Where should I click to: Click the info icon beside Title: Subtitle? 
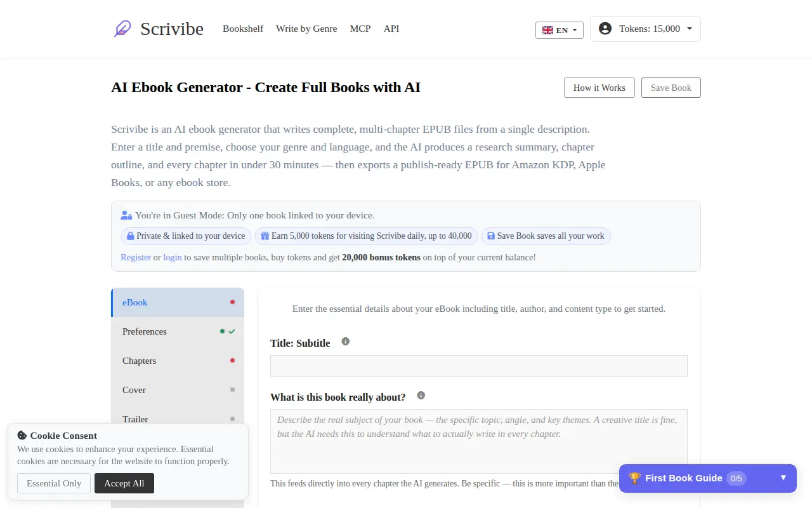pyautogui.click(x=346, y=342)
